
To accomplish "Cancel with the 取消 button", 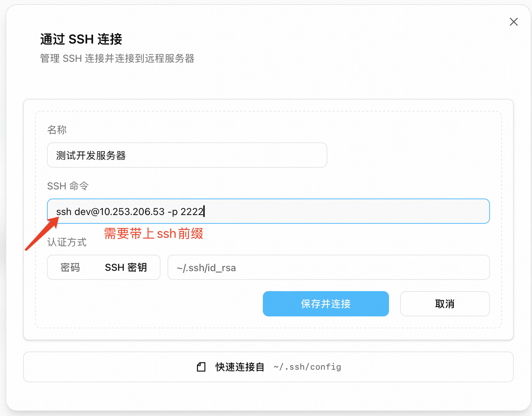I will point(444,304).
